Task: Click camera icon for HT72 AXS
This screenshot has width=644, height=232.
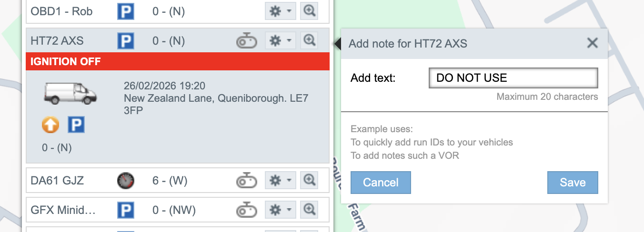Action: [x=246, y=41]
